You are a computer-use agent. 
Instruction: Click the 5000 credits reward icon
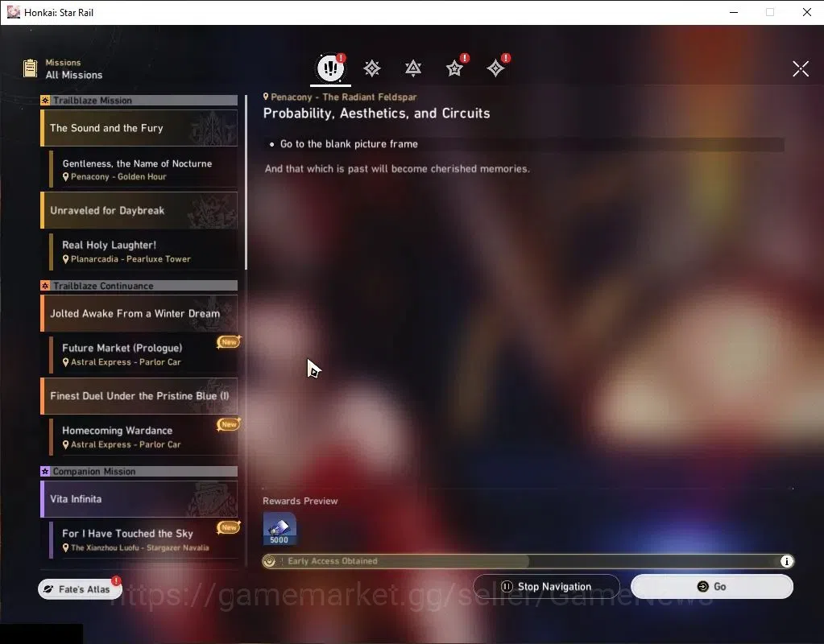coord(279,529)
